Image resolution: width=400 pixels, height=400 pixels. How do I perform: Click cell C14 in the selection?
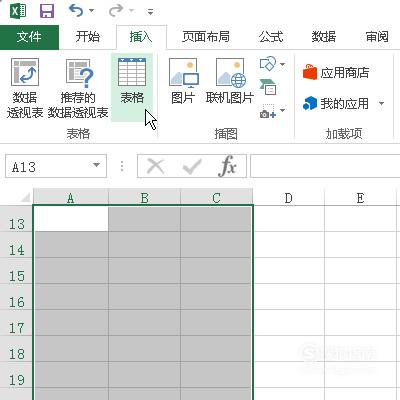pyautogui.click(x=216, y=244)
